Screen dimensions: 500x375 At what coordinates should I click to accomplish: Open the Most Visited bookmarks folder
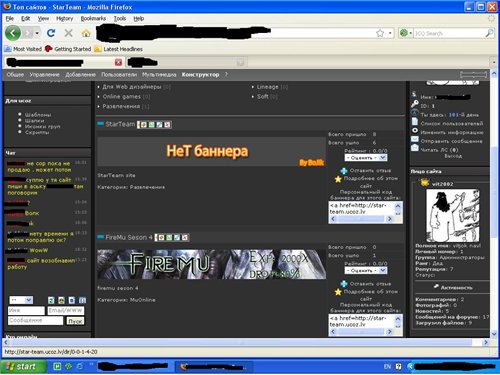pos(23,49)
